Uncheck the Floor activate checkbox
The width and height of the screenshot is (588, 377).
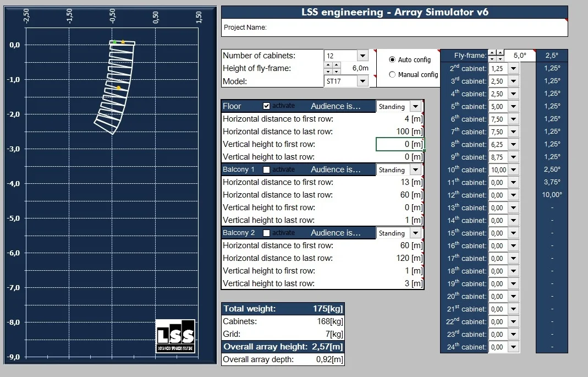click(x=267, y=106)
